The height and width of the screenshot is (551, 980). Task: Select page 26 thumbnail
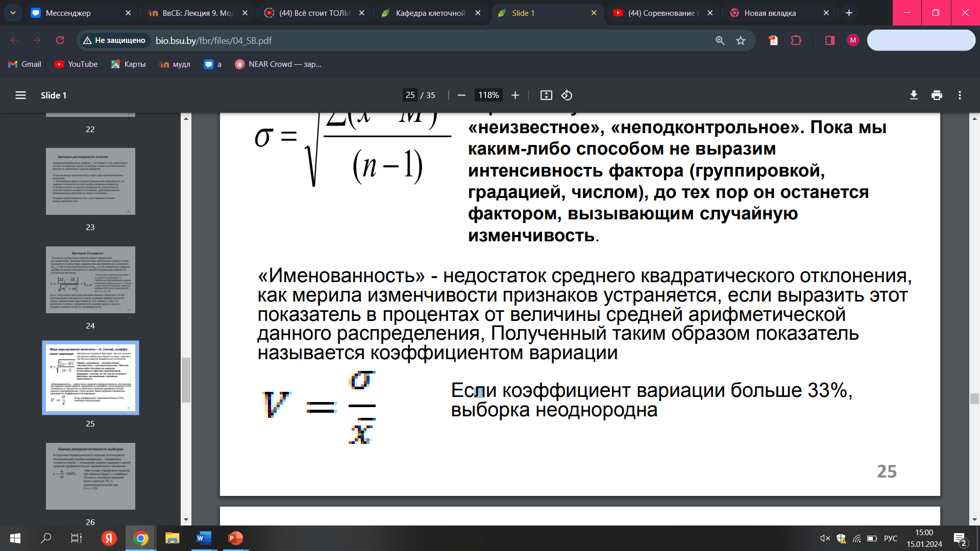[x=90, y=476]
